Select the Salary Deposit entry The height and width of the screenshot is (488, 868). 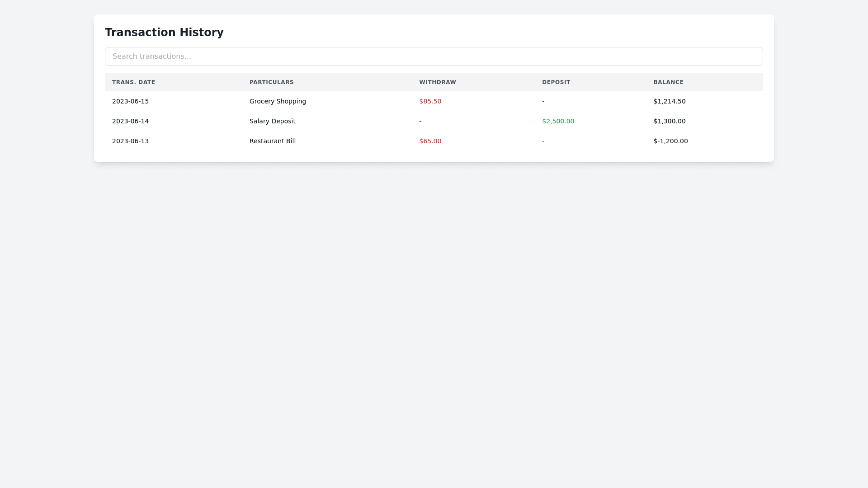pyautogui.click(x=272, y=121)
